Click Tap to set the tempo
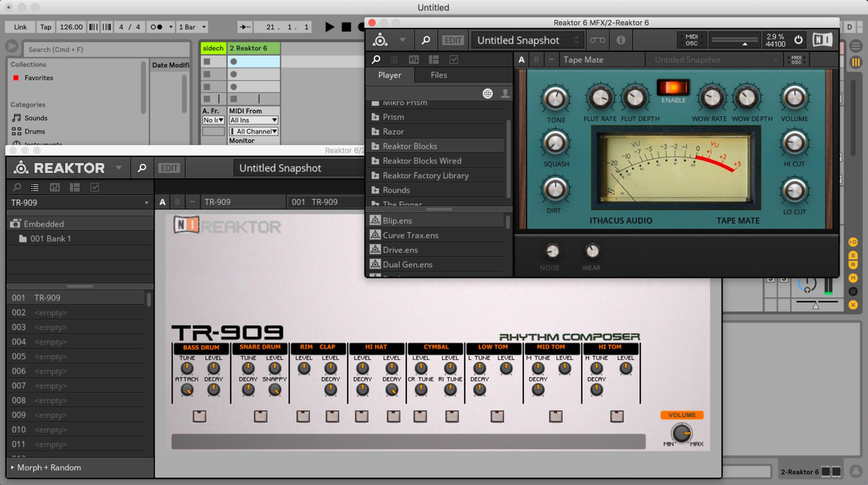The height and width of the screenshot is (485, 868). coord(45,27)
